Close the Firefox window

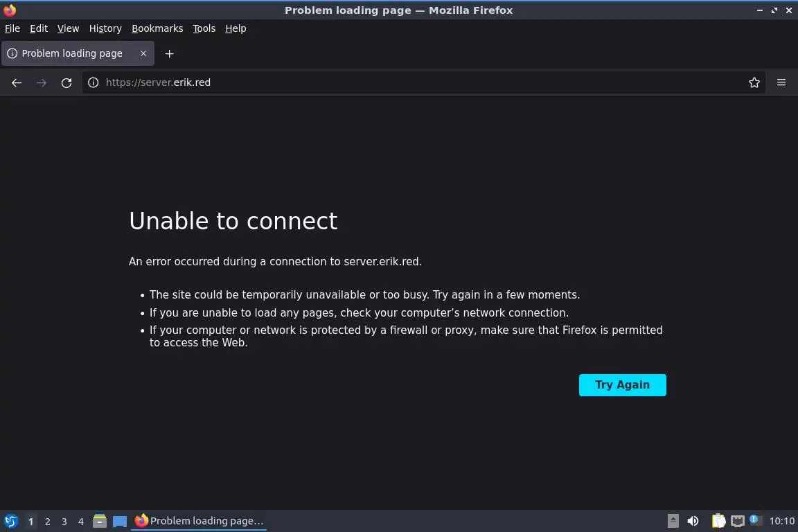(x=789, y=10)
